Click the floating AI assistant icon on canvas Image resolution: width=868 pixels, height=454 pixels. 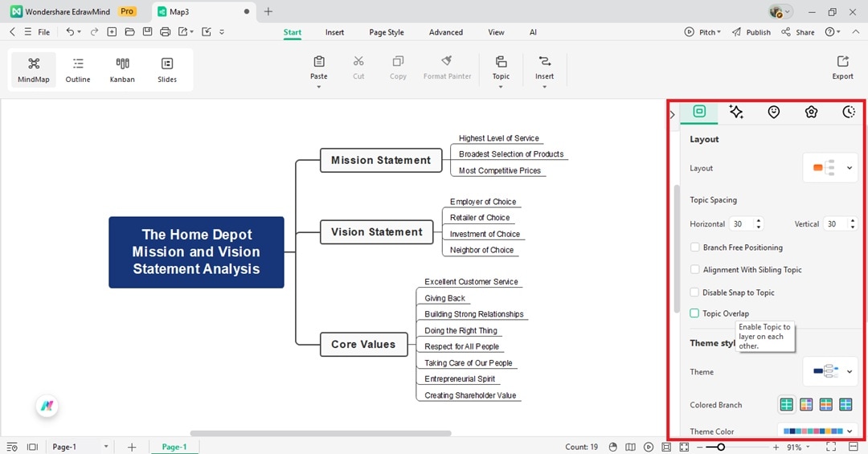click(47, 406)
